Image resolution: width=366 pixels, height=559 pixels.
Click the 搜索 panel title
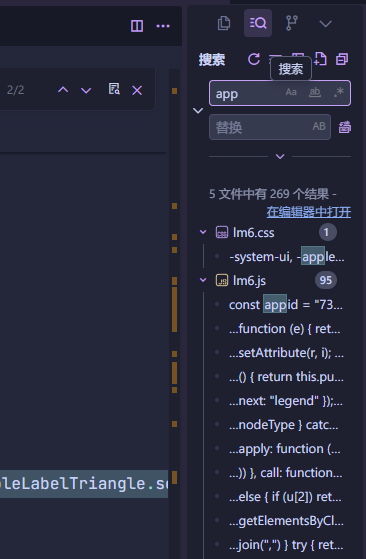tap(212, 60)
